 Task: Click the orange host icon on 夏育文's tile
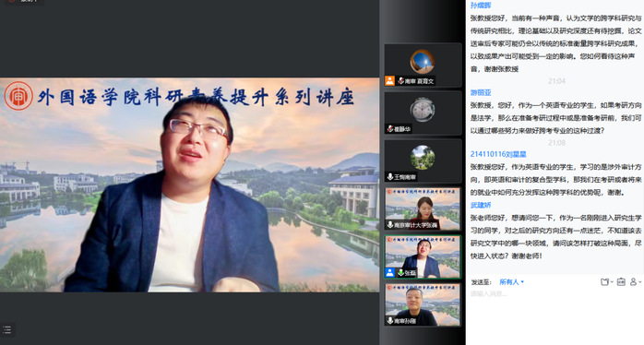coord(389,80)
